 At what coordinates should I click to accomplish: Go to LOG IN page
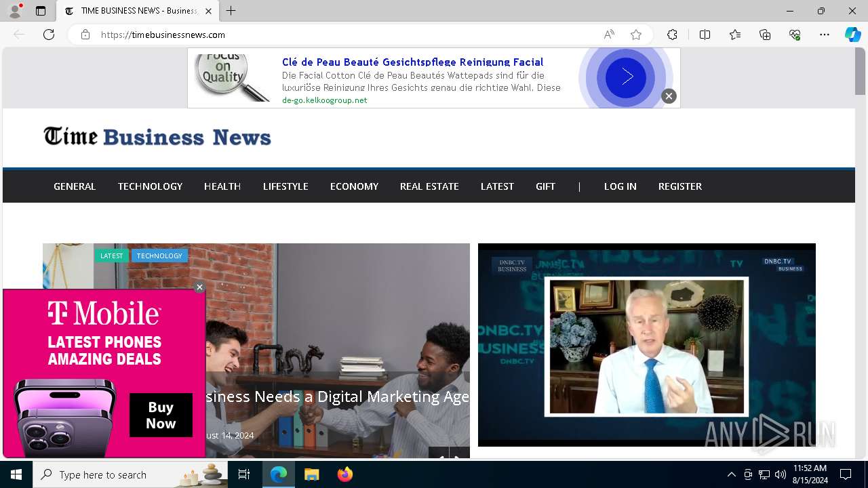(x=620, y=186)
